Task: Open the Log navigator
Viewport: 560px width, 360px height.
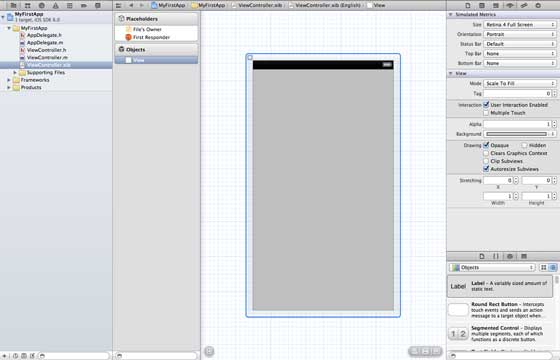Action: (x=98, y=5)
